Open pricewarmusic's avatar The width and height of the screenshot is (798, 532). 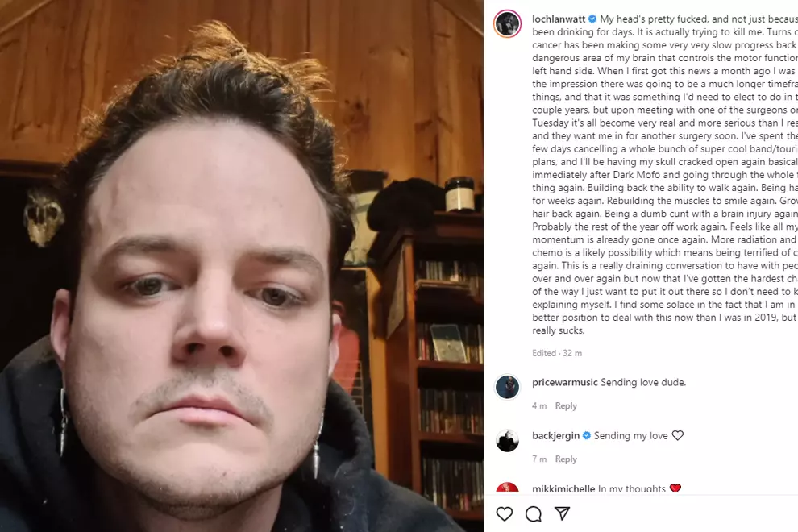coord(507,387)
